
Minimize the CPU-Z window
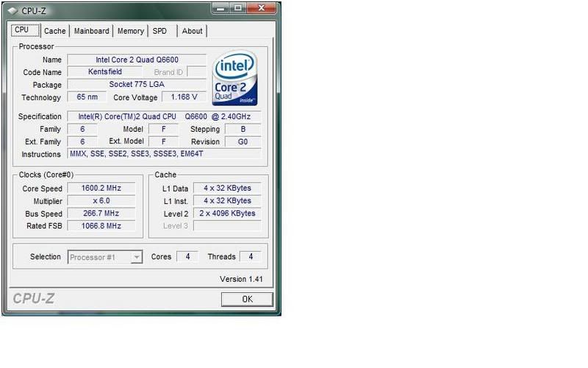[x=221, y=8]
